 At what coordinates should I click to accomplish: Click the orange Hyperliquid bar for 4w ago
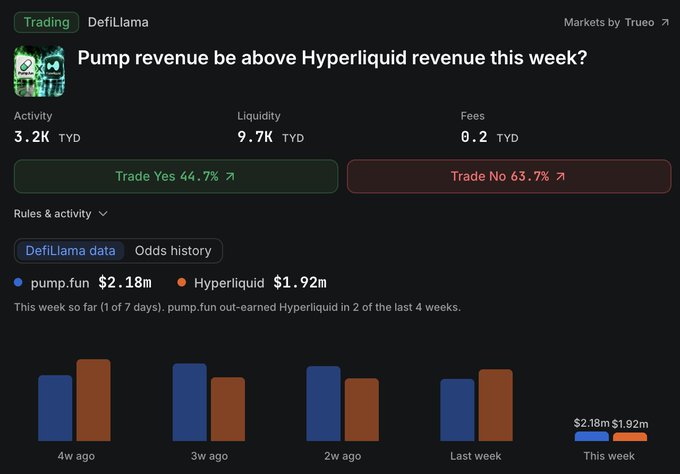point(93,400)
